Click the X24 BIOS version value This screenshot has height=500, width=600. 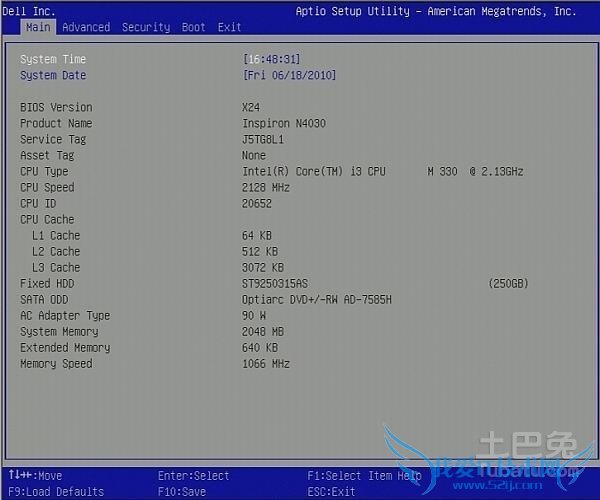[251, 107]
